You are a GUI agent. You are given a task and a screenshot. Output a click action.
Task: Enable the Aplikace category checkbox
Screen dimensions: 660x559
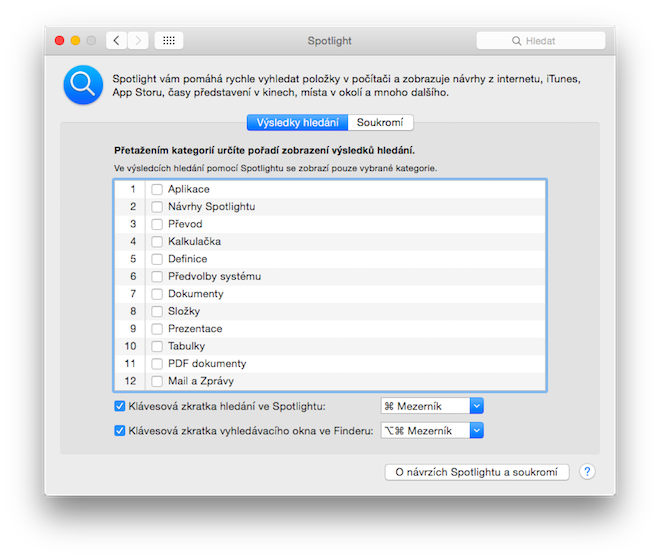point(157,189)
